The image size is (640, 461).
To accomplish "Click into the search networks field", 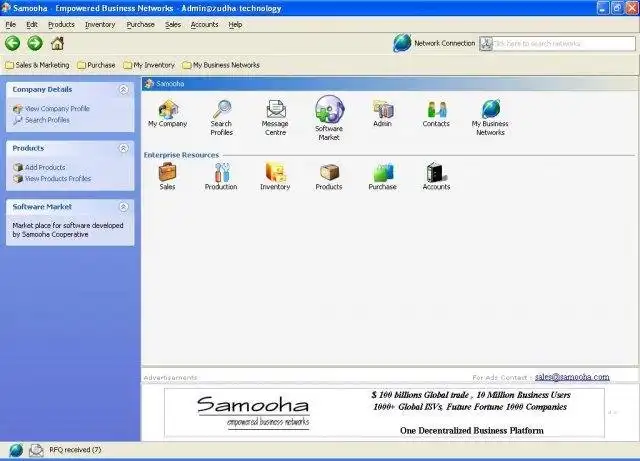I will click(x=564, y=43).
